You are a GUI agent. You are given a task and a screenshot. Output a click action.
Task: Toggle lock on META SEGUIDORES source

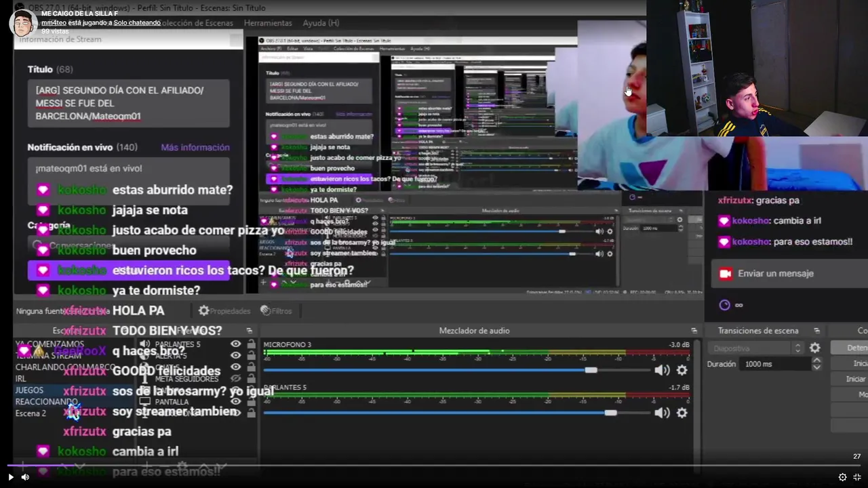(252, 379)
